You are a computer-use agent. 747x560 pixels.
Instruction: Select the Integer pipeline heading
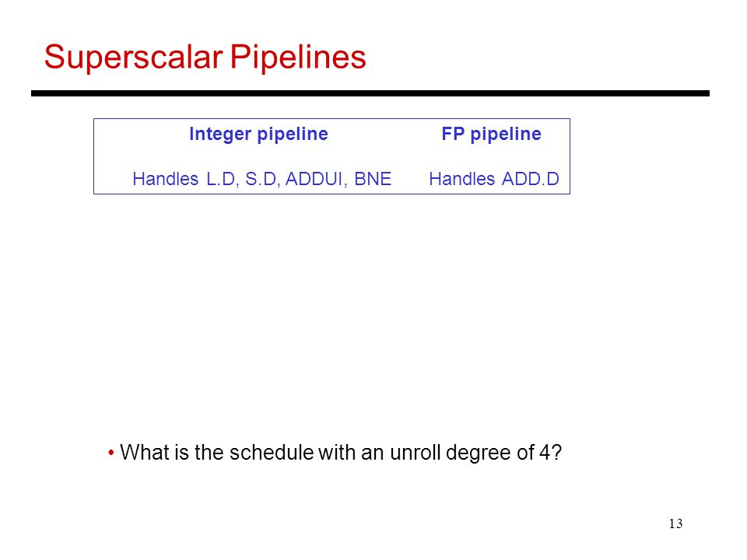tap(258, 135)
